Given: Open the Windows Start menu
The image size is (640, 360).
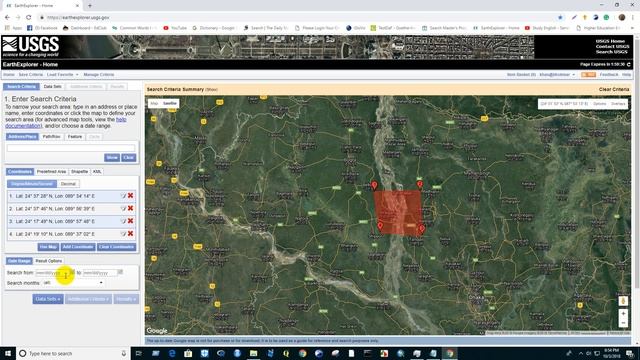Looking at the screenshot, I should click(8, 353).
